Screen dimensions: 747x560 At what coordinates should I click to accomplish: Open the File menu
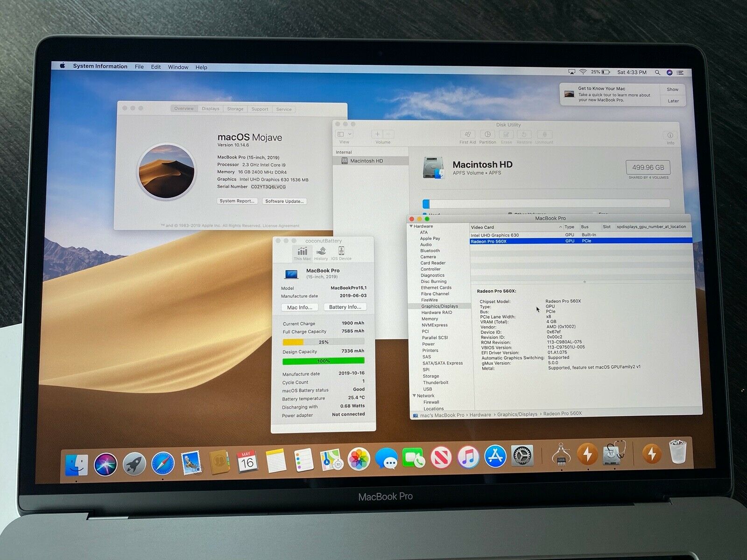[139, 67]
